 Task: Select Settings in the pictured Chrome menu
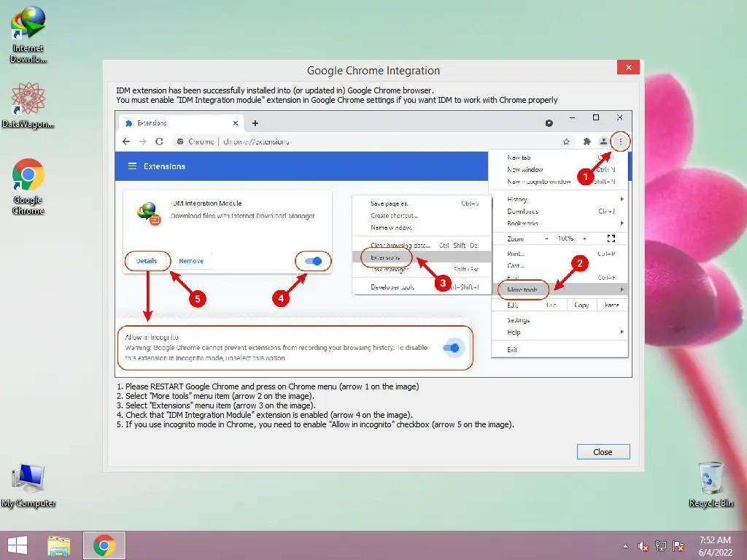tap(560, 320)
